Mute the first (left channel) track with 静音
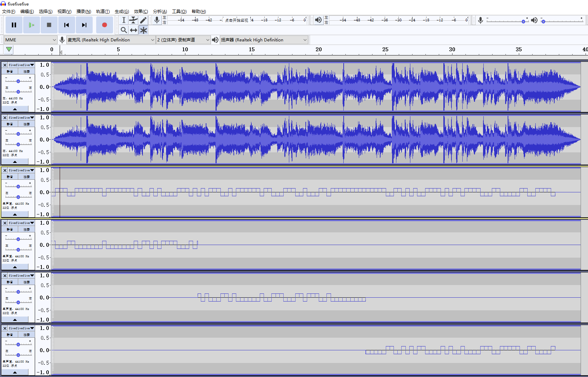This screenshot has height=377, width=588. pos(10,72)
